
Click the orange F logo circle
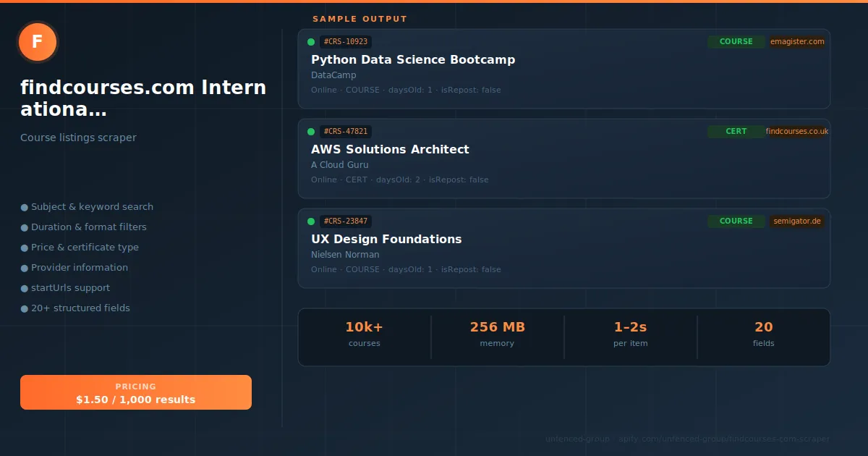point(38,42)
